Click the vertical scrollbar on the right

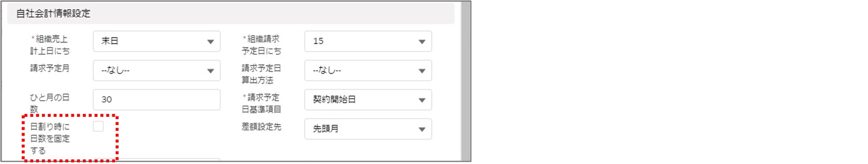pyautogui.click(x=466, y=81)
